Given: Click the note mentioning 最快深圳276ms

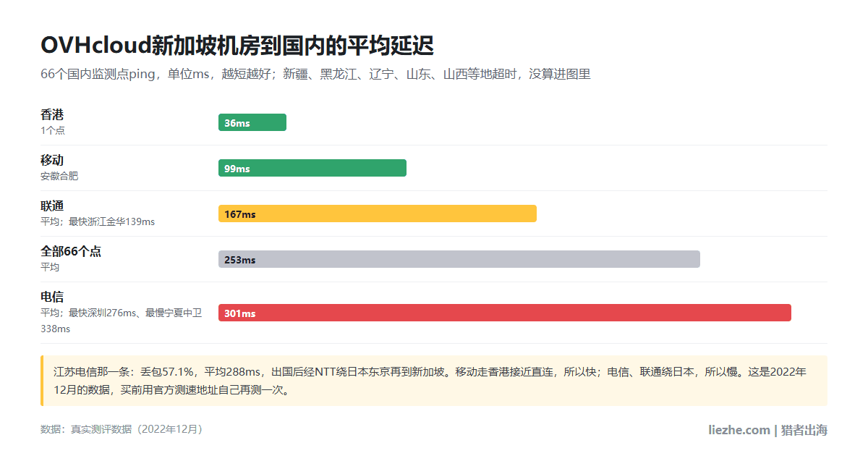Looking at the screenshot, I should coord(121,321).
